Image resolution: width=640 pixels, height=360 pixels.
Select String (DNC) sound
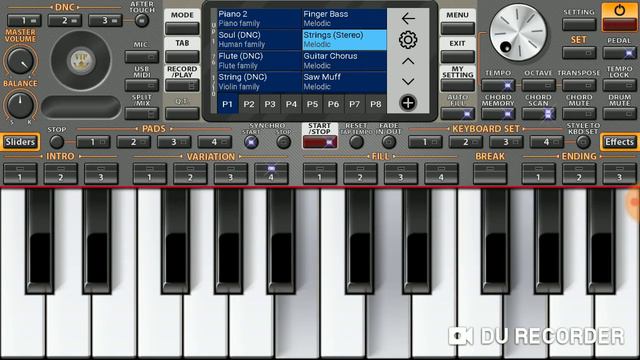click(x=259, y=82)
